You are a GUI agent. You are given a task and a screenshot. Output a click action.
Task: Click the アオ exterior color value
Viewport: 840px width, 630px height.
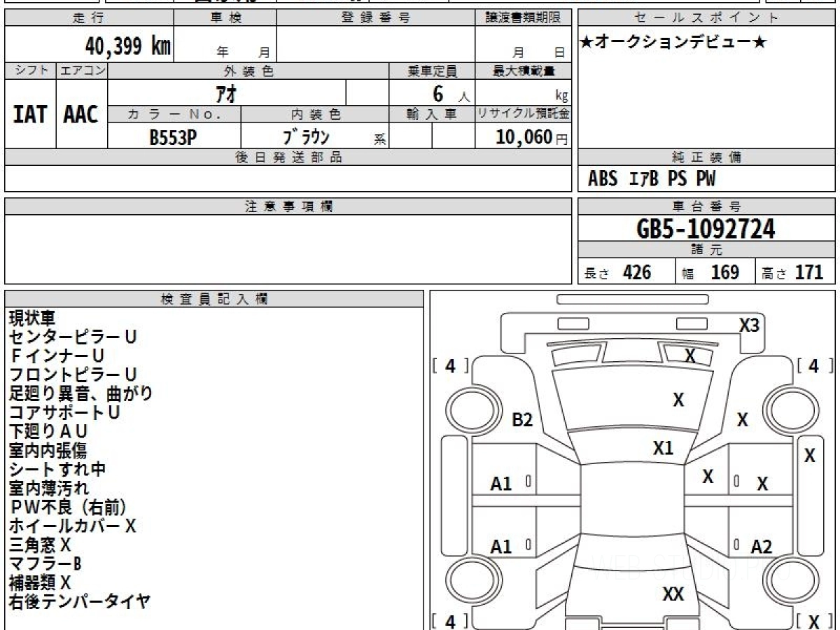click(227, 92)
